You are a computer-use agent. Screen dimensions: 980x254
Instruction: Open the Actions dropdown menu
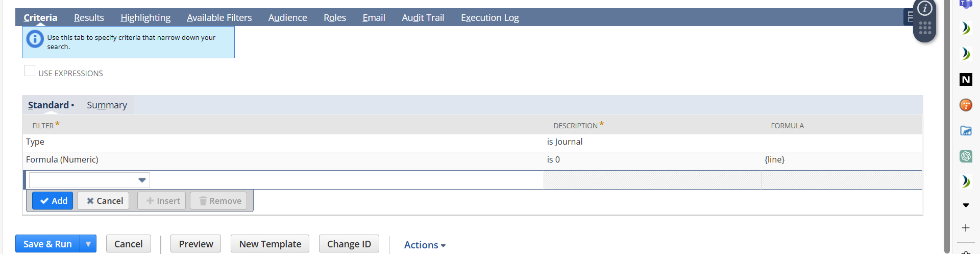[x=425, y=245]
